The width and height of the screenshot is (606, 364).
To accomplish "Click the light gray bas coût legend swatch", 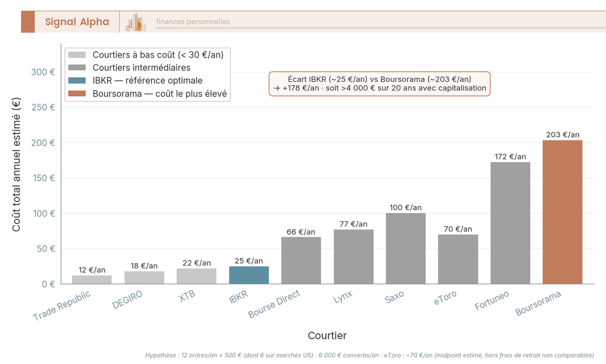I will [x=77, y=54].
